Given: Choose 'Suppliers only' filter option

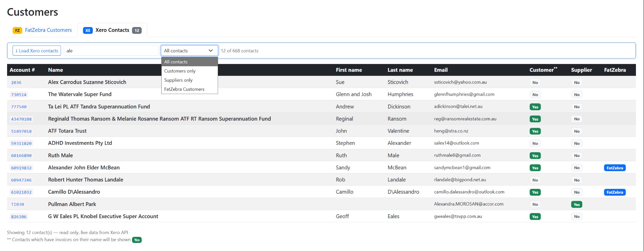Looking at the screenshot, I should [189, 80].
